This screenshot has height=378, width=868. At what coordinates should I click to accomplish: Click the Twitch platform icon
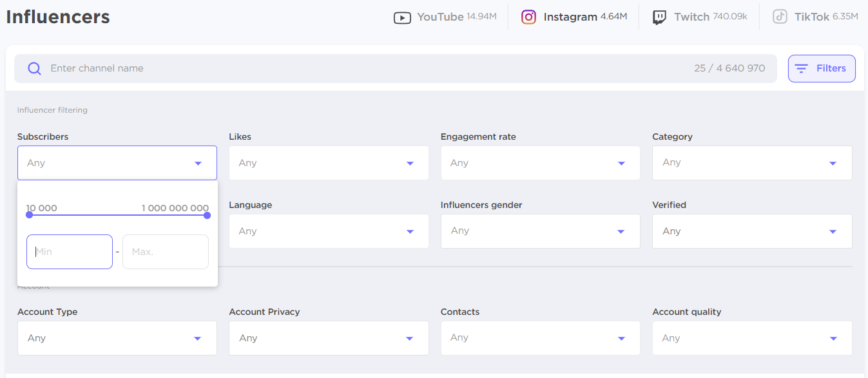(x=659, y=17)
